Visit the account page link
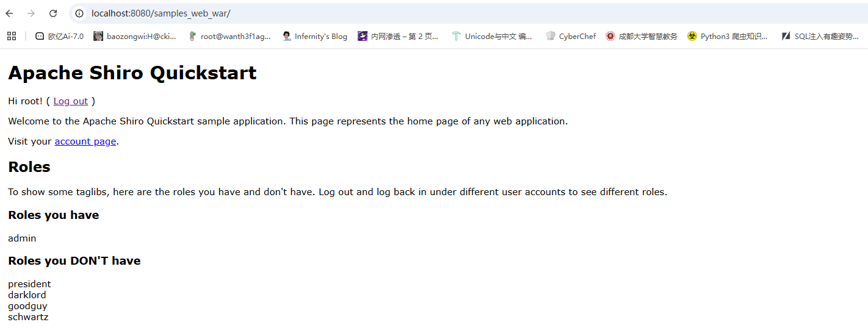This screenshot has width=868, height=336. (x=85, y=141)
